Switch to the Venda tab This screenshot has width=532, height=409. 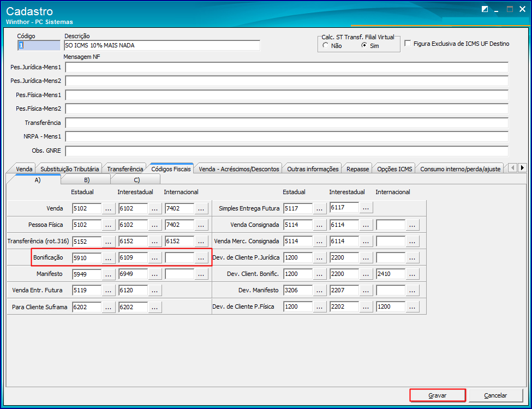pyautogui.click(x=24, y=169)
